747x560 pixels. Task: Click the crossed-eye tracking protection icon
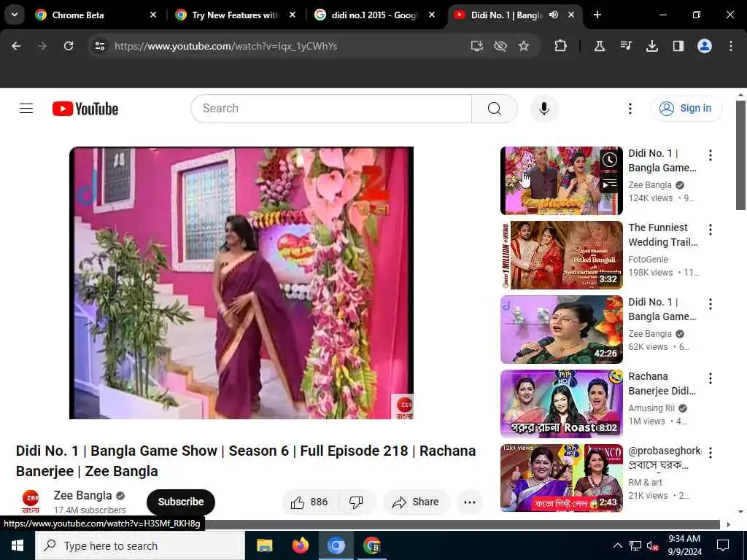point(500,46)
